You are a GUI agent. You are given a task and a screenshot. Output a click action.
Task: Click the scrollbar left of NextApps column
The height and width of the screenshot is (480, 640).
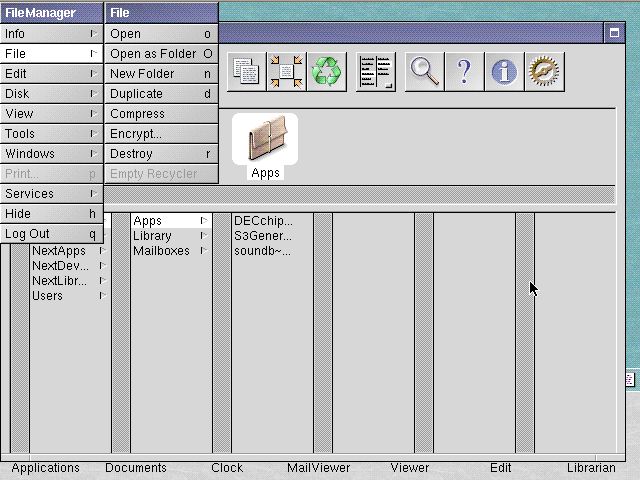pos(20,348)
